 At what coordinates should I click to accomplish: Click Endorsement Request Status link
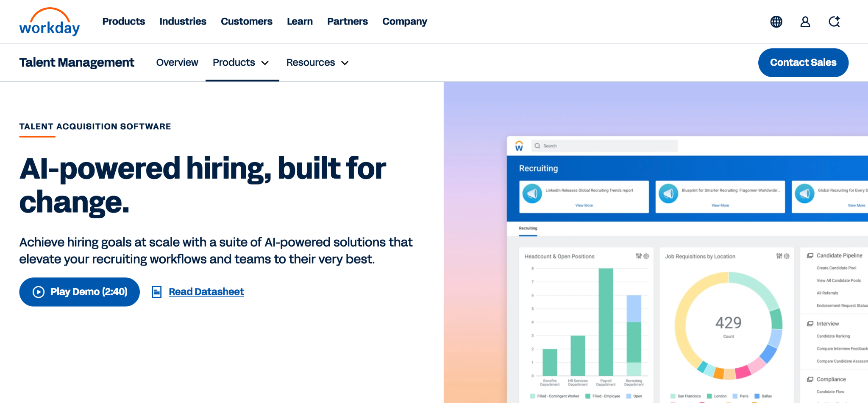tap(842, 305)
